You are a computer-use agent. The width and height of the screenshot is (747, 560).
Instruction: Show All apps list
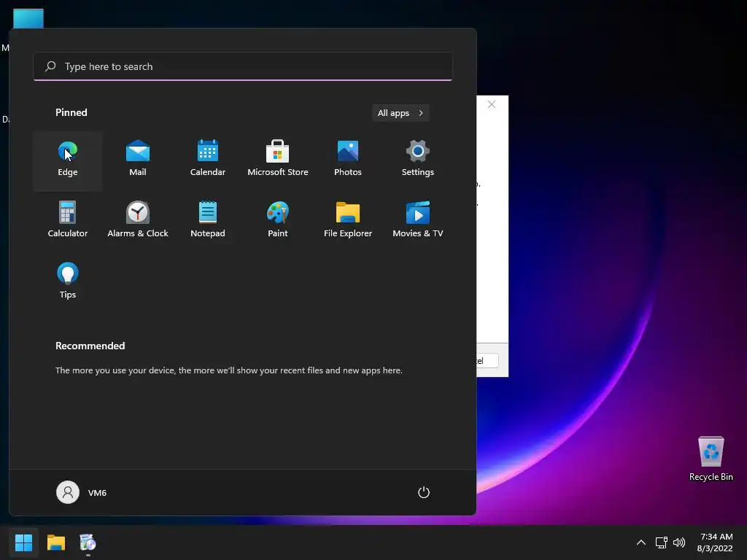(400, 113)
